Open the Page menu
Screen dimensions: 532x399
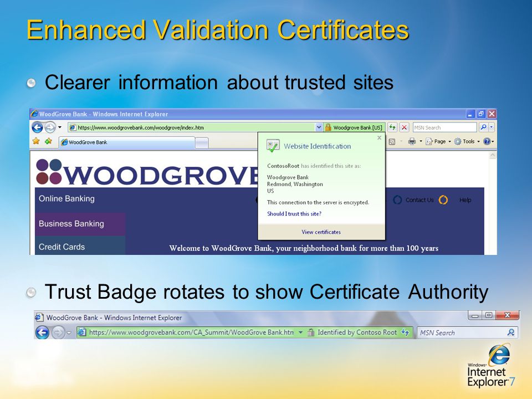coord(438,141)
